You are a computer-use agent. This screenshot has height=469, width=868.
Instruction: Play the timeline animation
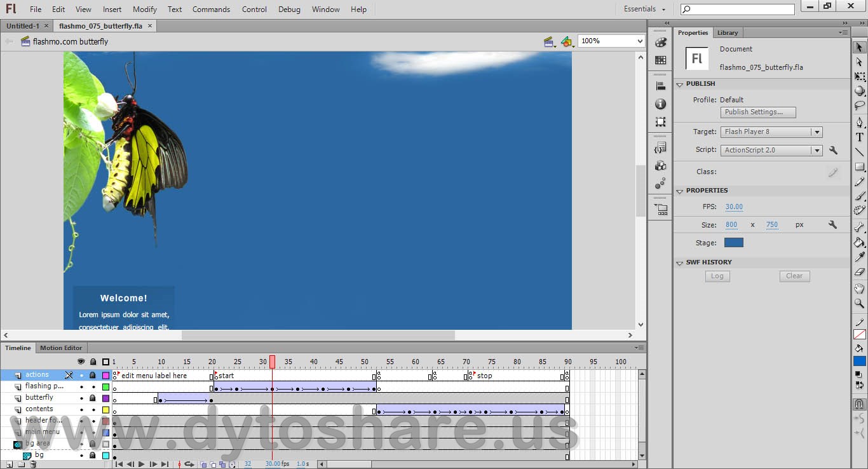point(142,465)
